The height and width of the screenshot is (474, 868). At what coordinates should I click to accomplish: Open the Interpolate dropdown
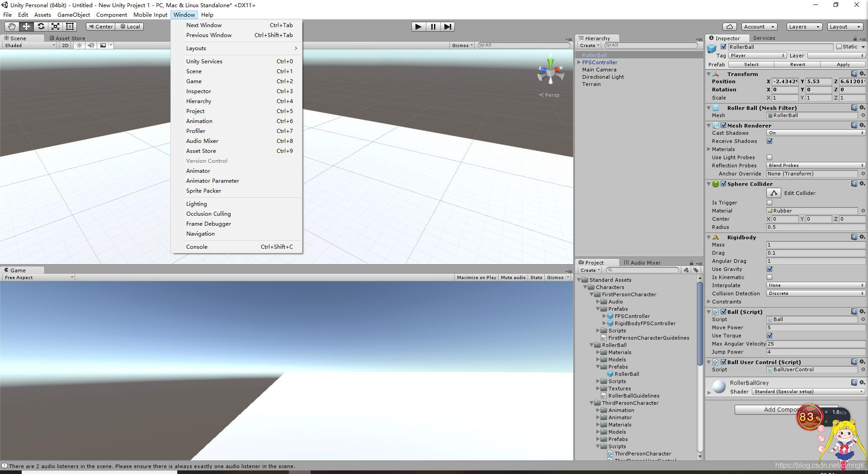tap(816, 285)
